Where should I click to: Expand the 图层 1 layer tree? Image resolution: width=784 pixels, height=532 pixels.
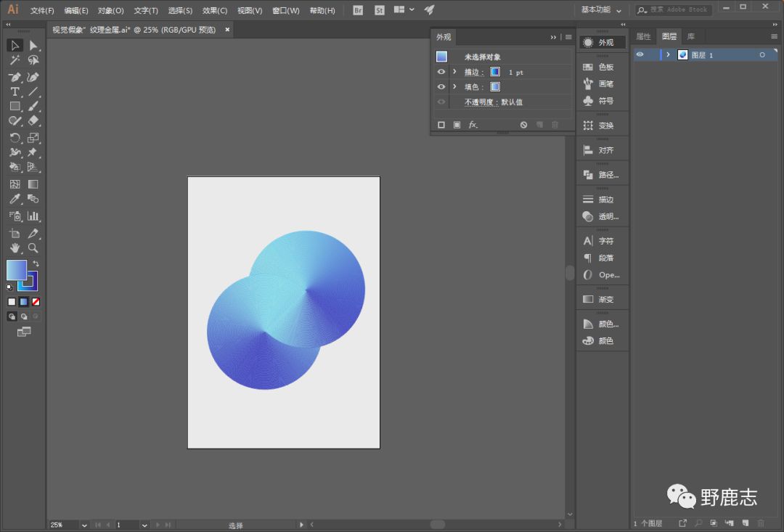(668, 54)
